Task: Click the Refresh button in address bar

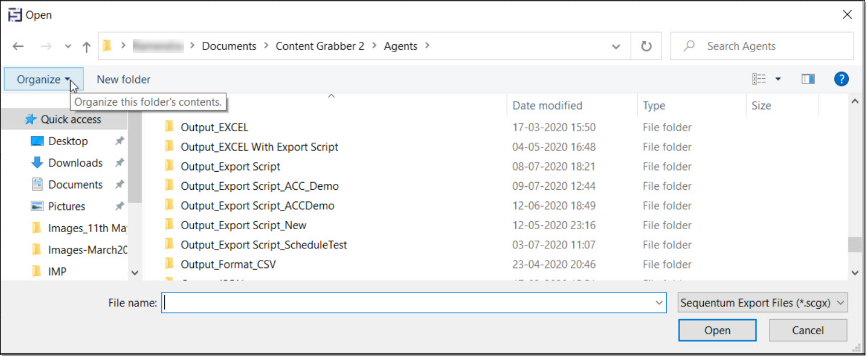Action: click(646, 46)
